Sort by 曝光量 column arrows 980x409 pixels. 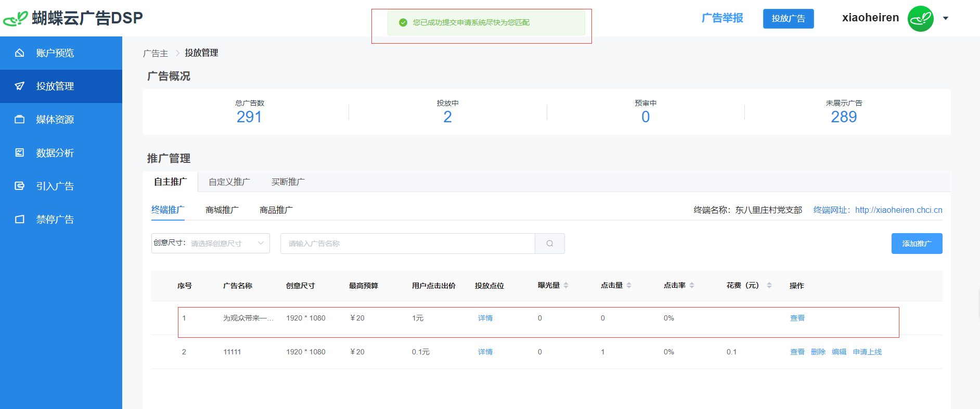566,285
